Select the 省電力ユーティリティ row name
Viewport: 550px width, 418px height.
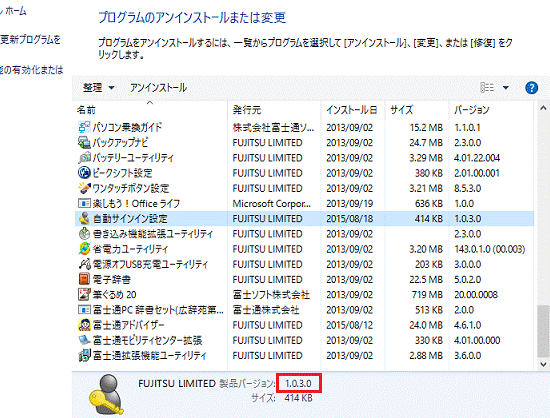[130, 249]
